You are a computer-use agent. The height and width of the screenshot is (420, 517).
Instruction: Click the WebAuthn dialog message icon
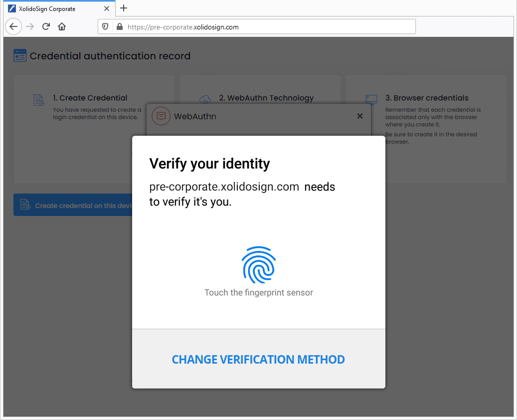point(161,116)
